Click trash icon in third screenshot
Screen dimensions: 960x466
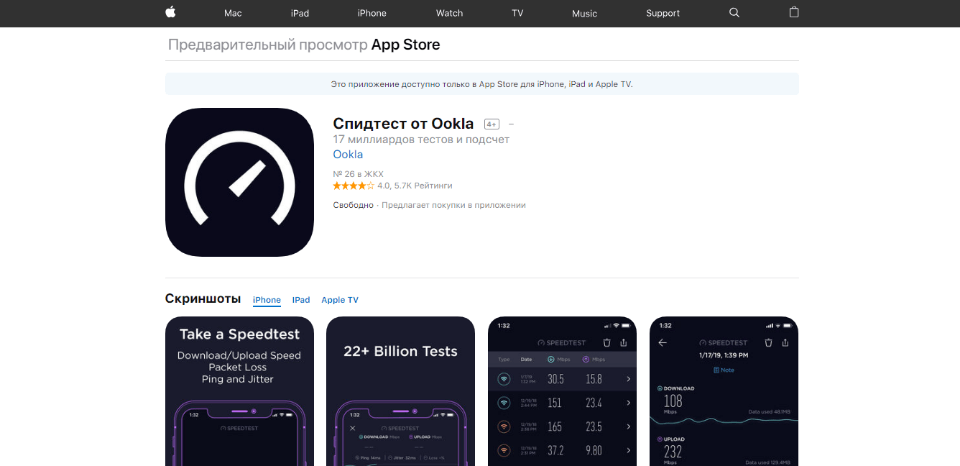(607, 343)
